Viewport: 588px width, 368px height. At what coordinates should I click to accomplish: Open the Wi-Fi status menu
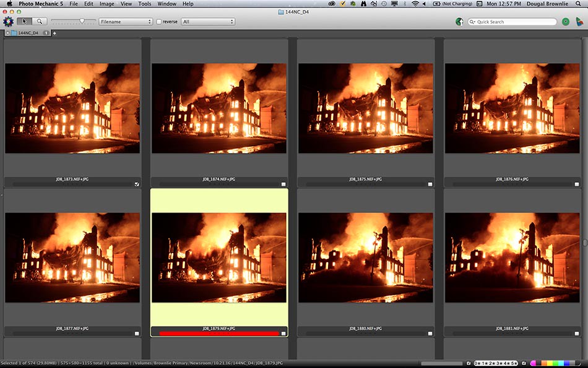click(415, 4)
